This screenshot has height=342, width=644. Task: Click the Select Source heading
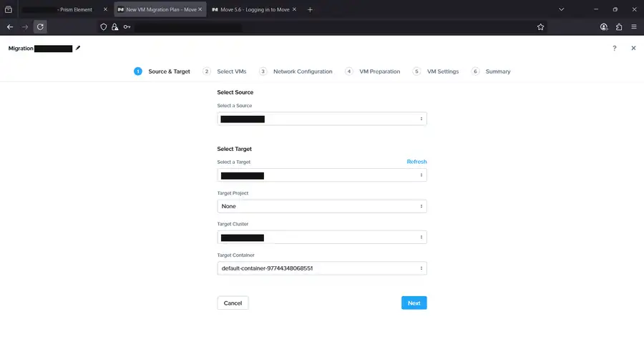click(x=235, y=92)
